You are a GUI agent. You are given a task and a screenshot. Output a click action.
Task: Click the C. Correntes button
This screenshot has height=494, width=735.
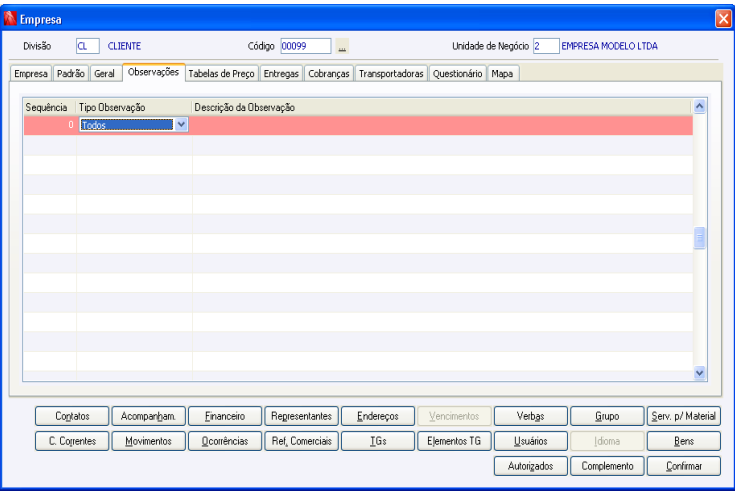tap(72, 441)
